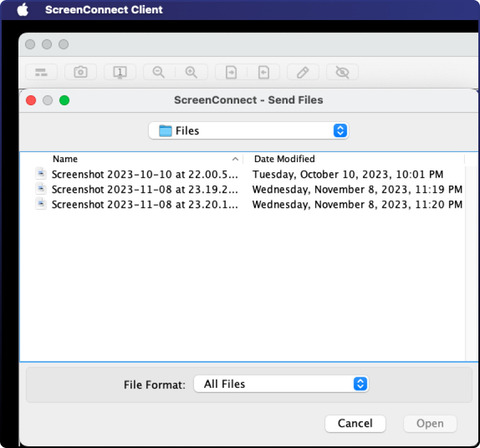Click the screenshot camera toolbar icon
Viewport: 480px width, 448px height.
[80, 72]
